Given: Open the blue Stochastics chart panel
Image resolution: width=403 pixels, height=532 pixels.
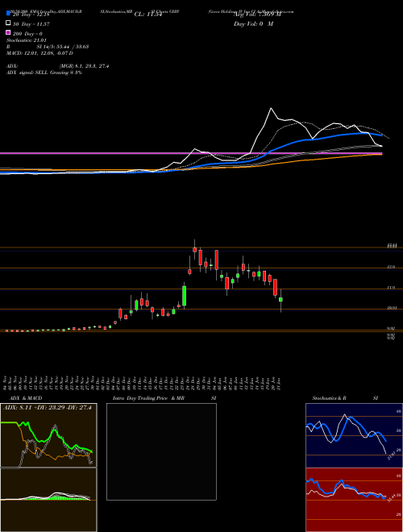Looking at the screenshot, I should [x=354, y=435].
